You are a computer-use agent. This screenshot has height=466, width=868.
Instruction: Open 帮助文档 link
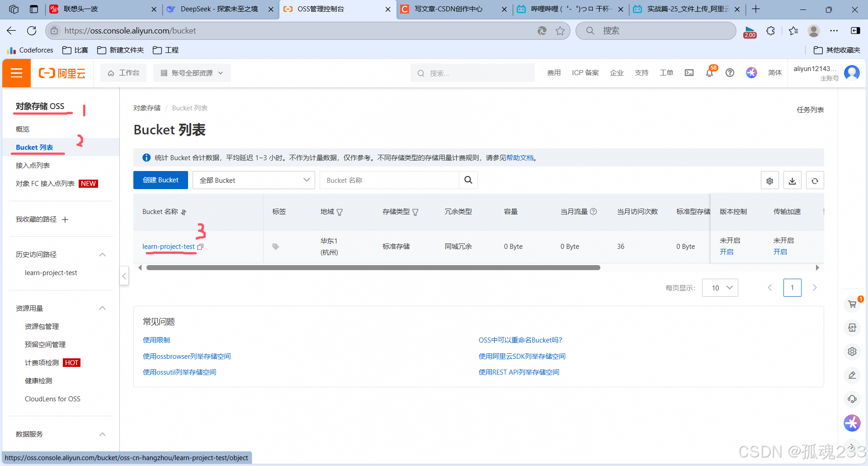(x=520, y=158)
